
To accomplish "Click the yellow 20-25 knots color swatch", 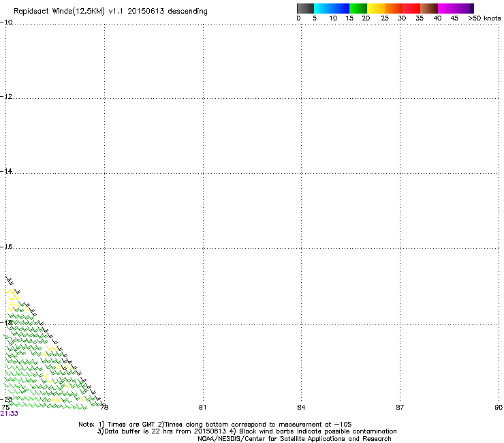I will coord(376,8).
